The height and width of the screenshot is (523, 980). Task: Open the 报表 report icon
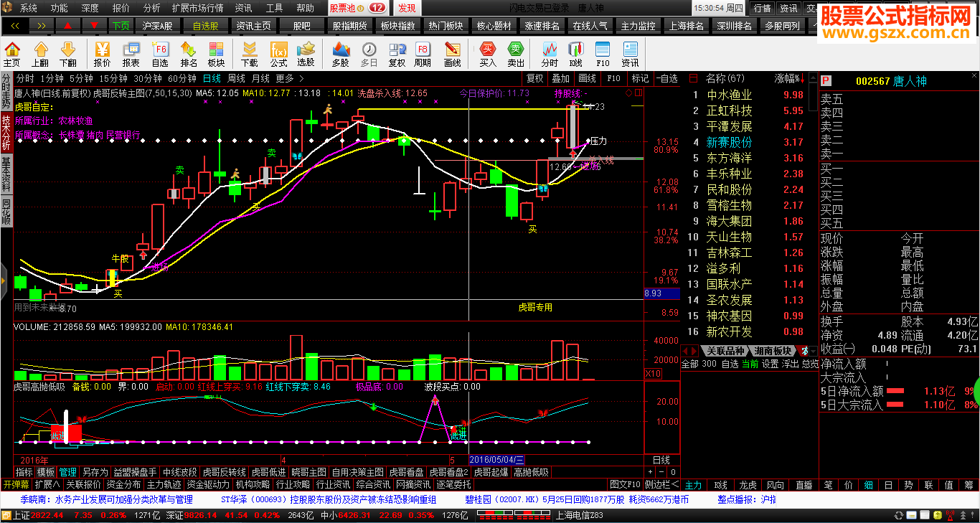click(131, 54)
